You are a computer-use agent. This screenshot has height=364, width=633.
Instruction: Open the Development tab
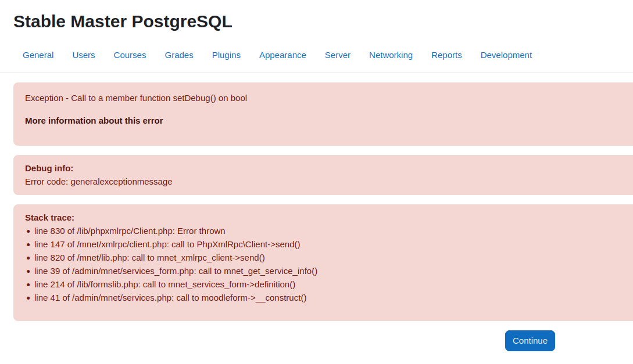506,55
